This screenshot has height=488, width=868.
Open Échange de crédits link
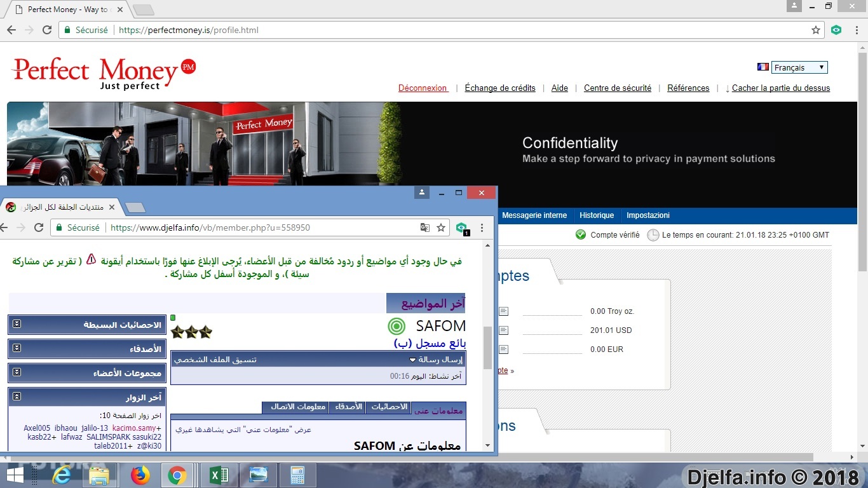tap(500, 88)
